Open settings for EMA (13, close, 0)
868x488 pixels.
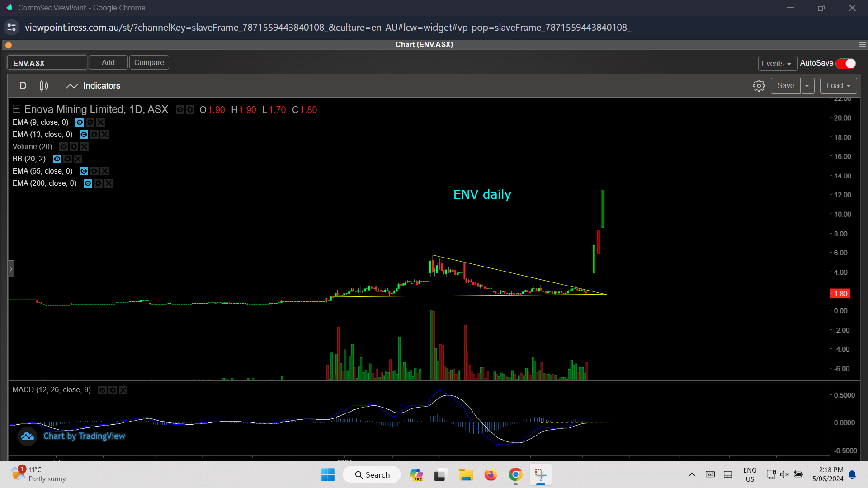94,135
